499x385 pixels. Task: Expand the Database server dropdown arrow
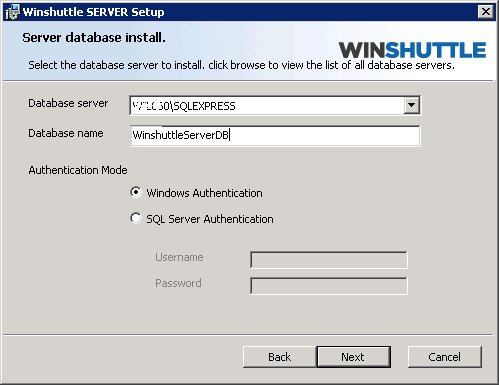click(x=412, y=105)
